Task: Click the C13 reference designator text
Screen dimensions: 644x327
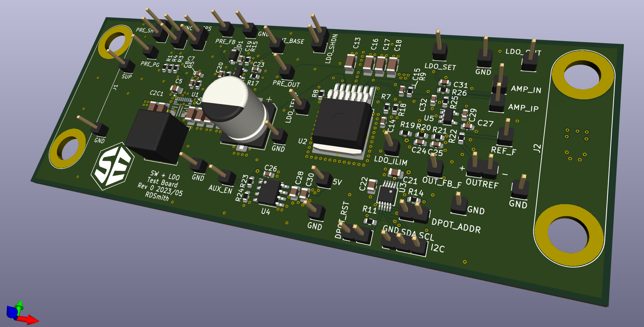Action: click(357, 43)
